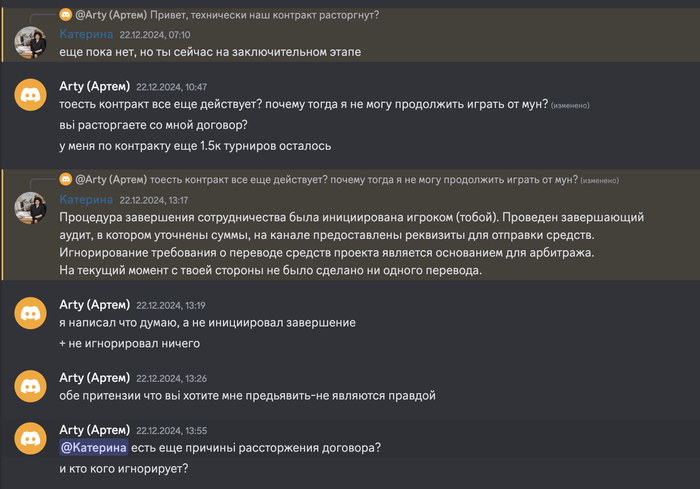
Task: Open Катерина's photo avatar on the 13:17 message
Action: click(x=30, y=205)
